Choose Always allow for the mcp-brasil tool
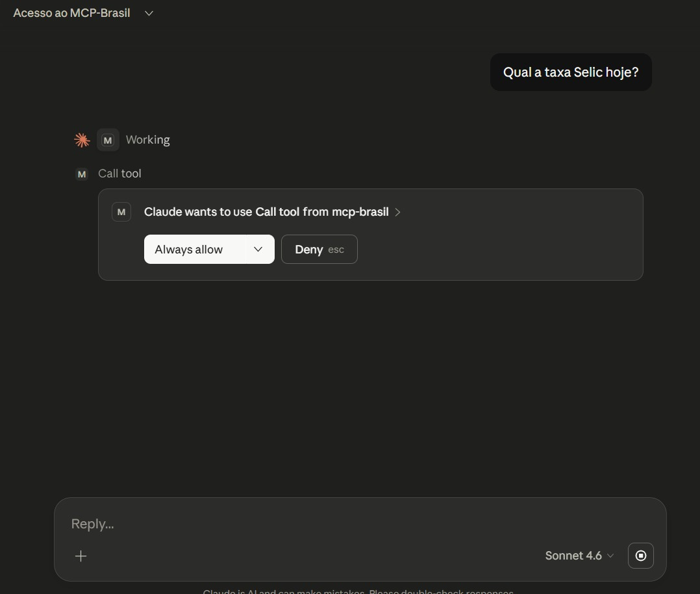700x594 pixels. [x=188, y=249]
